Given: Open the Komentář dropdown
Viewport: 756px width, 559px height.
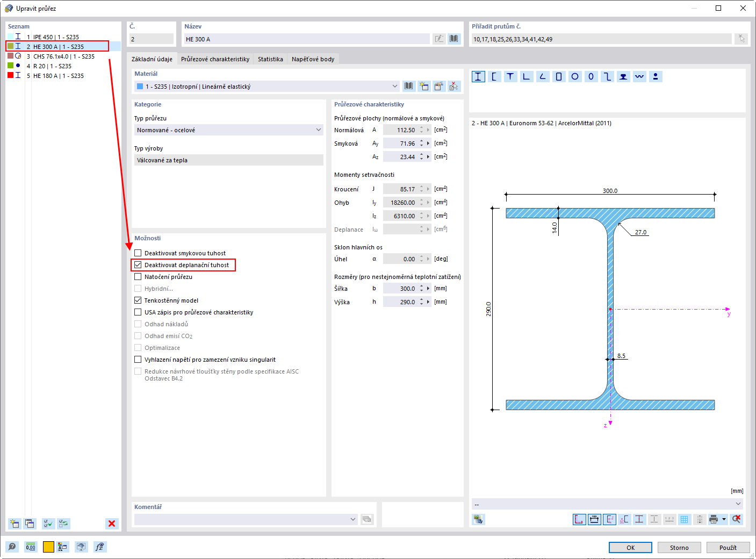Looking at the screenshot, I should [x=246, y=519].
